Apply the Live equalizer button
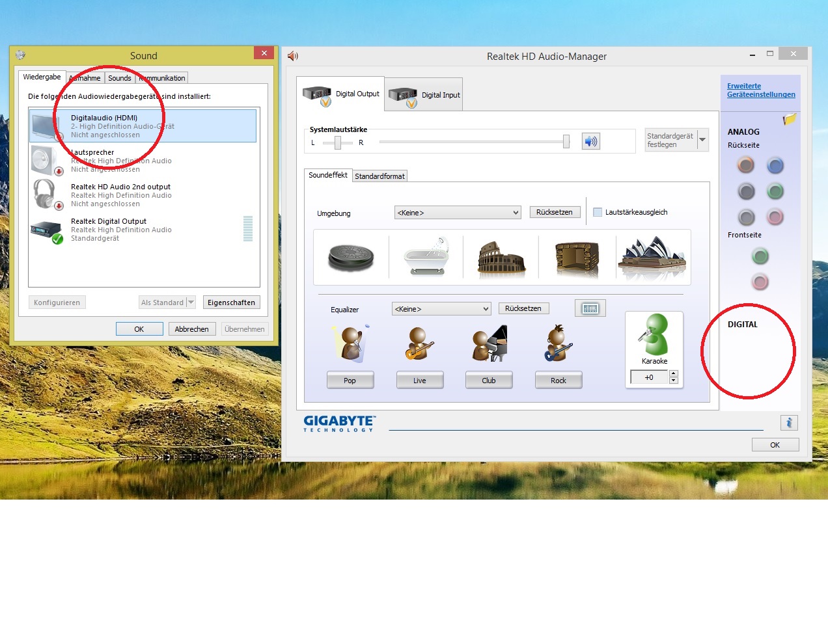Screen dimensions: 828x644 coord(420,381)
